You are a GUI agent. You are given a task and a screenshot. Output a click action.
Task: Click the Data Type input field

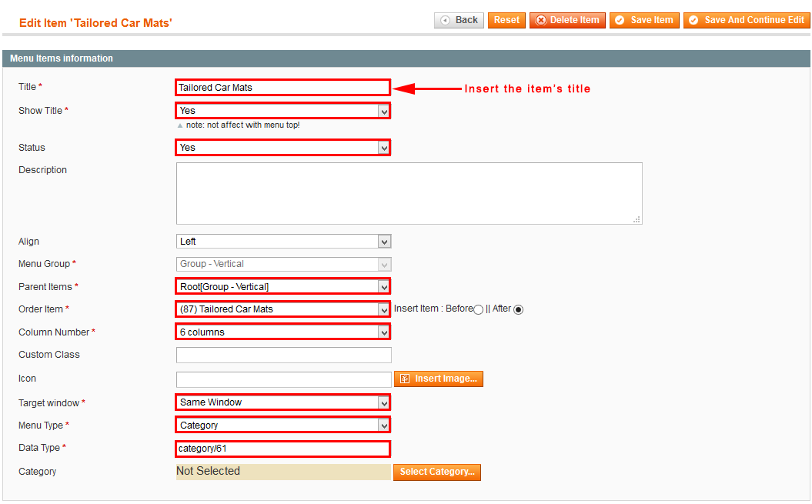click(282, 449)
